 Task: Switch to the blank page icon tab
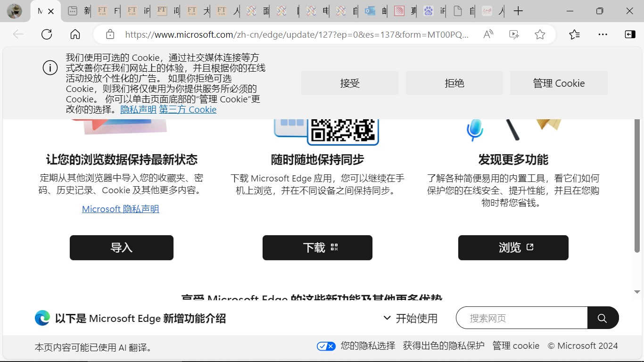(x=463, y=11)
